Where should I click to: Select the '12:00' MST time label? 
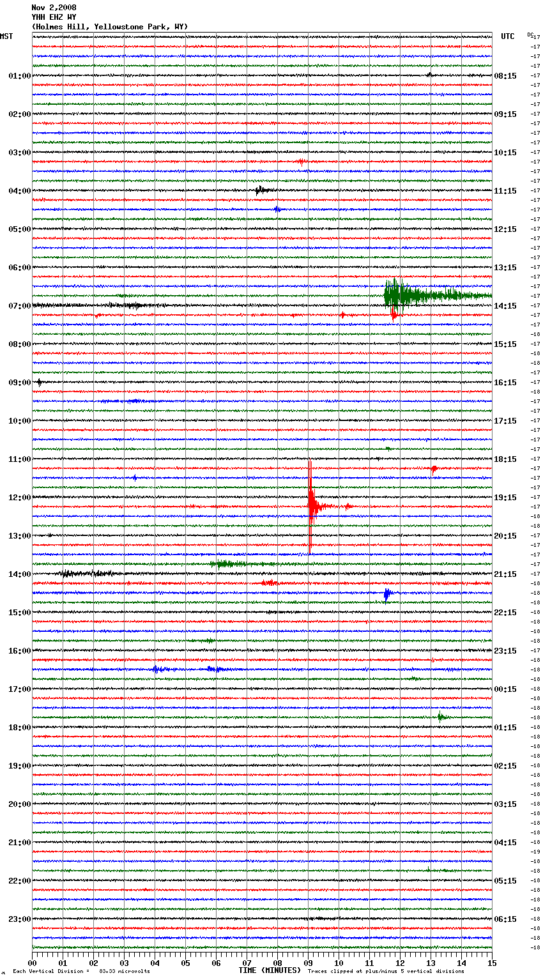pyautogui.click(x=20, y=498)
